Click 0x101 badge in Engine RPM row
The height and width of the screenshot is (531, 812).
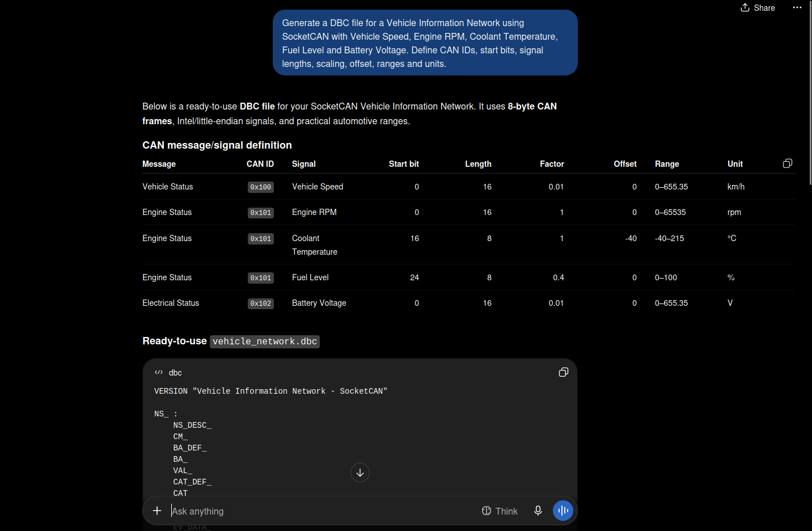point(261,213)
